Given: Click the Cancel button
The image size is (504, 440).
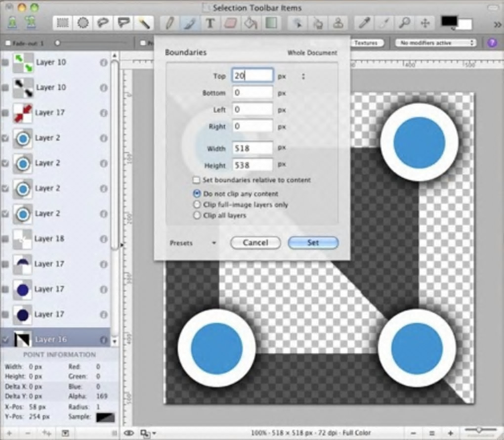Looking at the screenshot, I should point(255,243).
